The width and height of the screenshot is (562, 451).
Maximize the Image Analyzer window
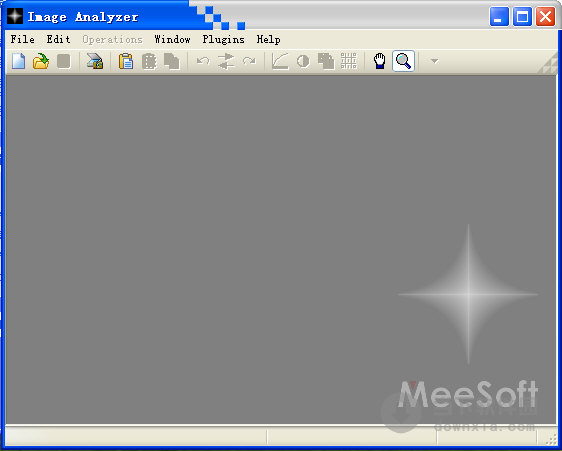click(x=522, y=16)
